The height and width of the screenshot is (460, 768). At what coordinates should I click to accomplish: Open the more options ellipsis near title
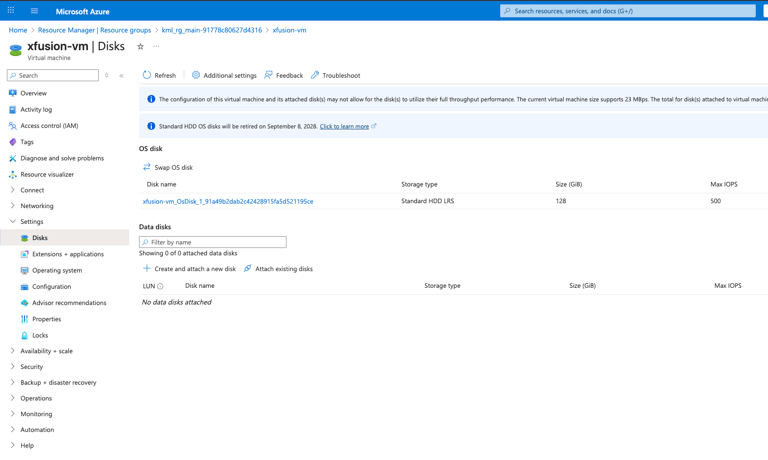(x=156, y=47)
